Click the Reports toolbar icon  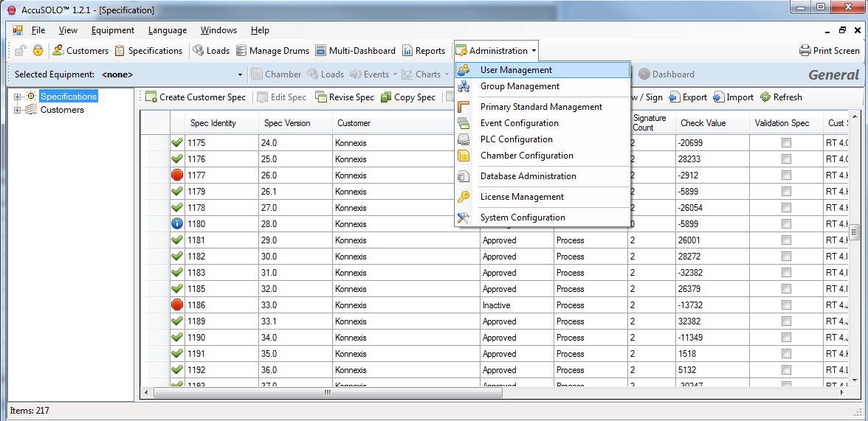[x=407, y=51]
